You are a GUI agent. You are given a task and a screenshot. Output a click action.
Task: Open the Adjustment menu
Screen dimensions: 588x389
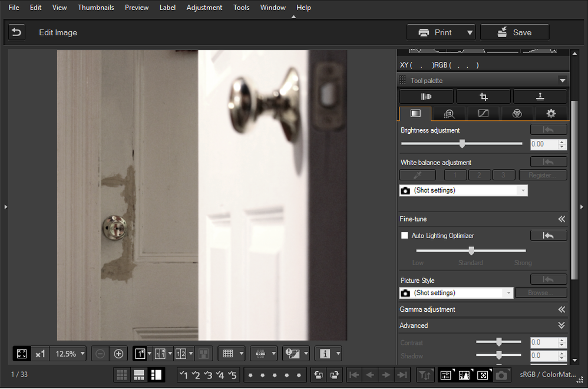pyautogui.click(x=204, y=8)
